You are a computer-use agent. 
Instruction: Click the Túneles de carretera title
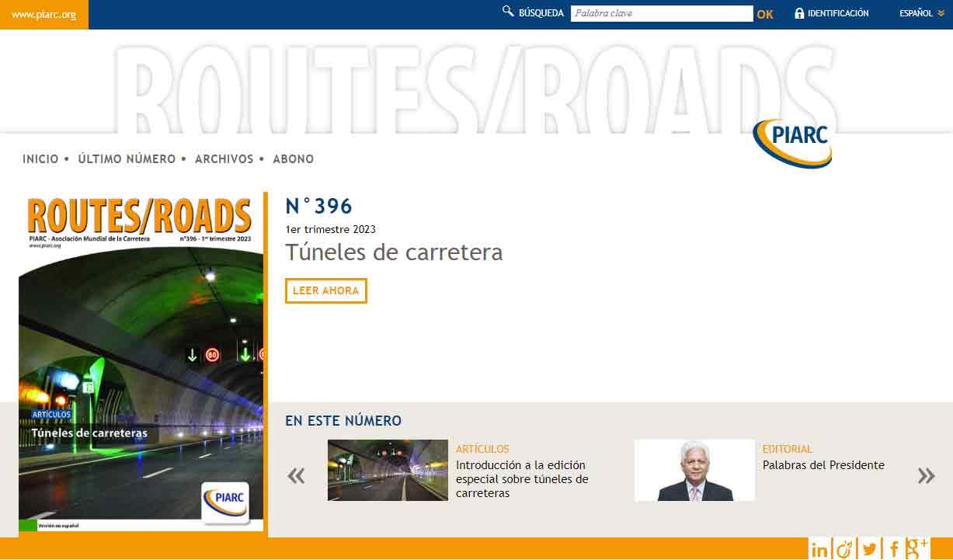[x=394, y=252]
